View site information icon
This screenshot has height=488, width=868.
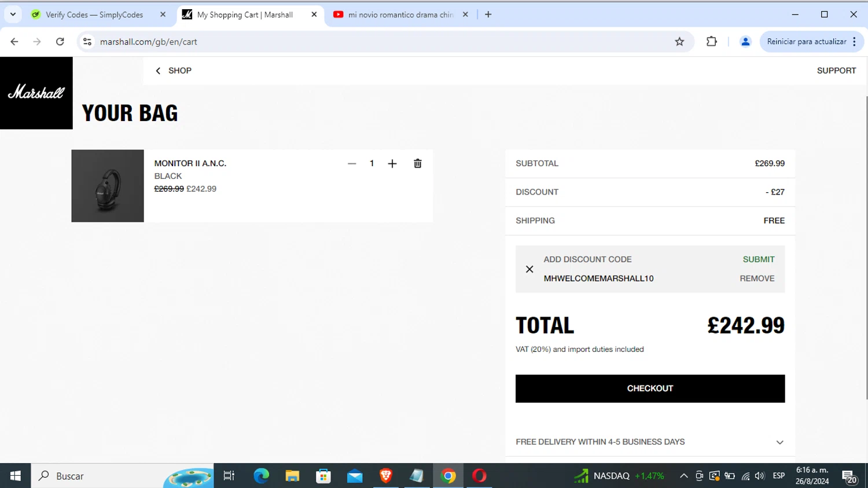[x=87, y=42]
